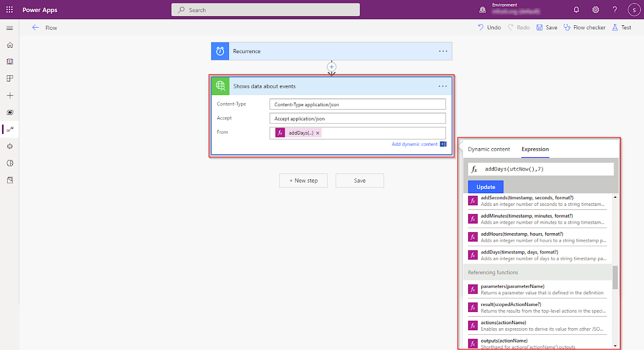Select the Flows icon in sidebar
644x350 pixels.
pyautogui.click(x=10, y=129)
